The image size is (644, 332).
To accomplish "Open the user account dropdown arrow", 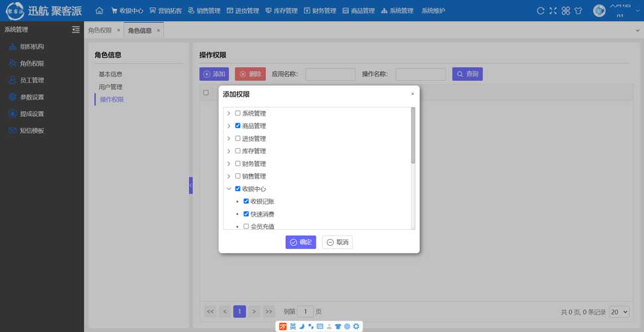I will point(637,11).
